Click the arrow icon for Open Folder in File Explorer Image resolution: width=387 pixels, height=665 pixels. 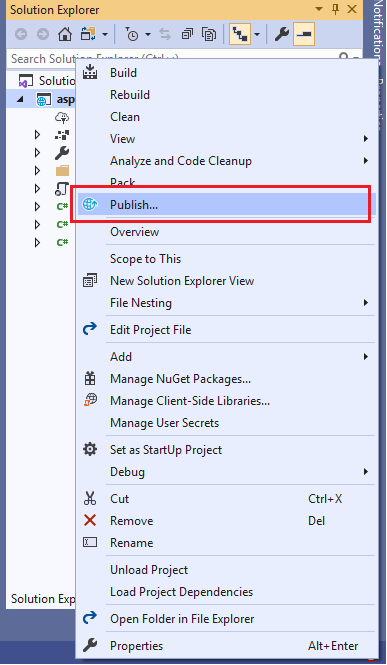coord(90,618)
